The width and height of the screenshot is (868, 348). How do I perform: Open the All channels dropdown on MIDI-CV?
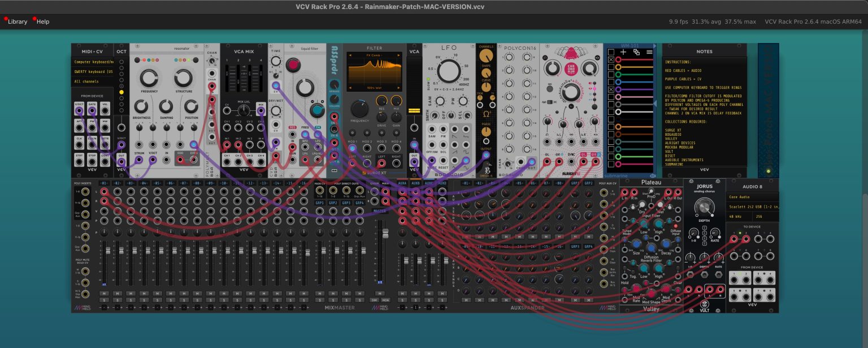tap(93, 81)
